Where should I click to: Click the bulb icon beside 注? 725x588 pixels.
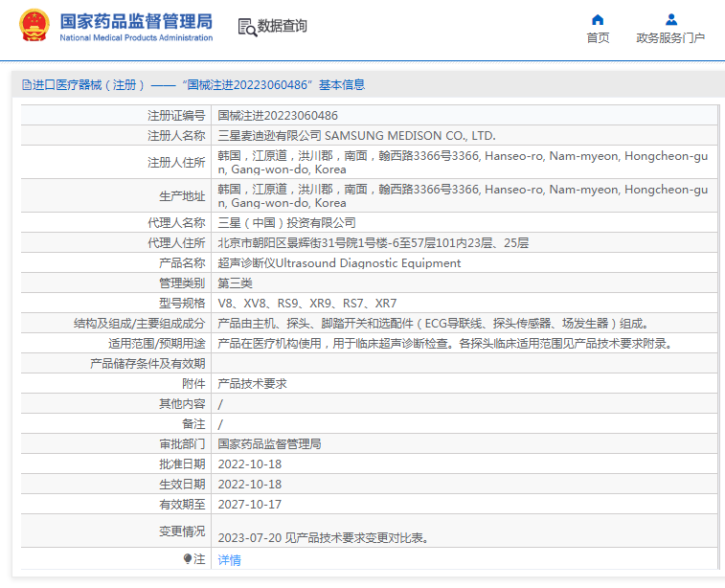click(x=188, y=559)
